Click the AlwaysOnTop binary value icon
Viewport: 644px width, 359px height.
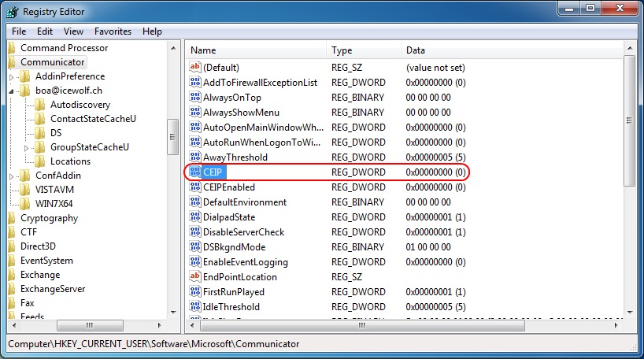(x=195, y=97)
